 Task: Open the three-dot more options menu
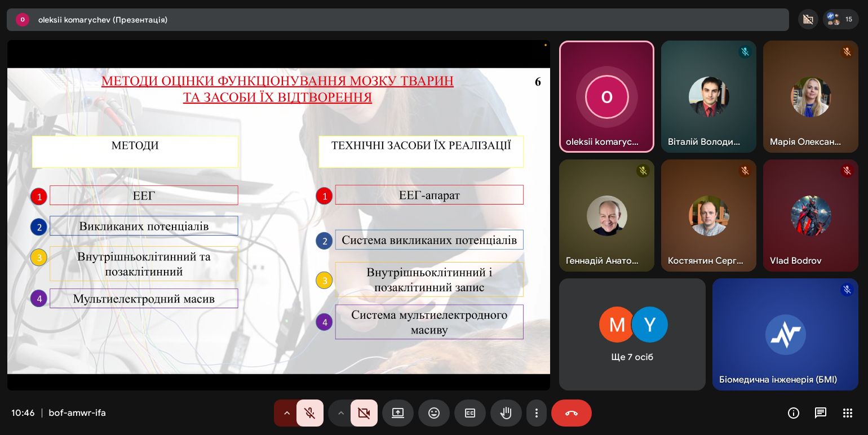click(x=537, y=413)
